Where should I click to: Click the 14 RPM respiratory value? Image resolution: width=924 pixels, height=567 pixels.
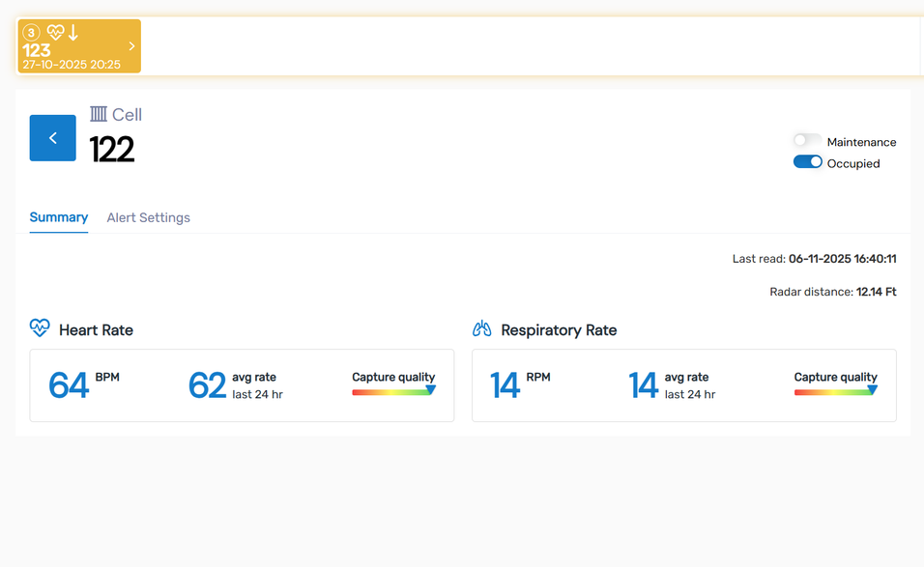[x=505, y=385]
